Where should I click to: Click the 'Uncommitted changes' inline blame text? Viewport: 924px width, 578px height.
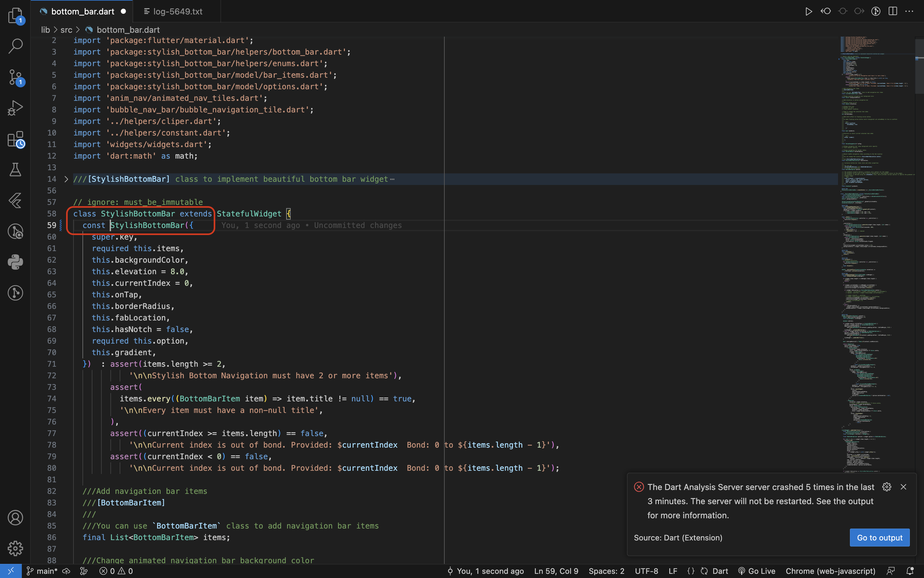coord(358,225)
